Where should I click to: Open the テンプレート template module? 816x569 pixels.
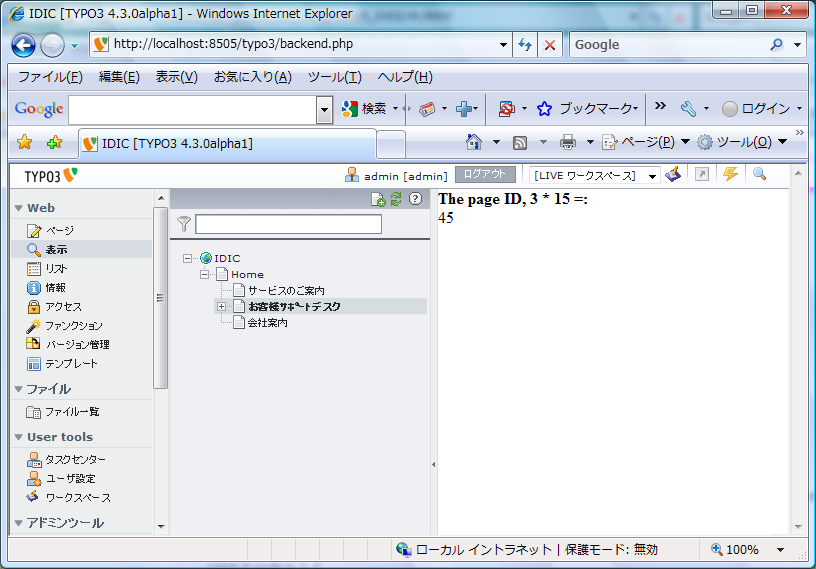(62, 363)
